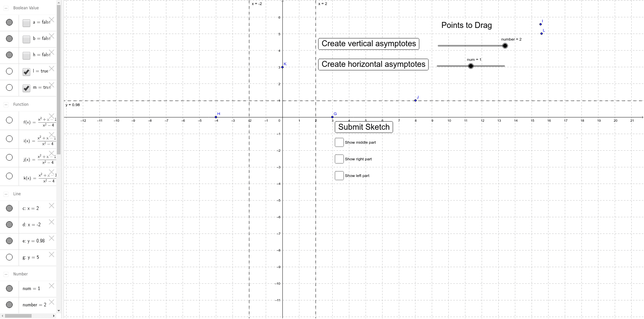
Task: Toggle visibility of function k(x)
Action: [x=9, y=176]
